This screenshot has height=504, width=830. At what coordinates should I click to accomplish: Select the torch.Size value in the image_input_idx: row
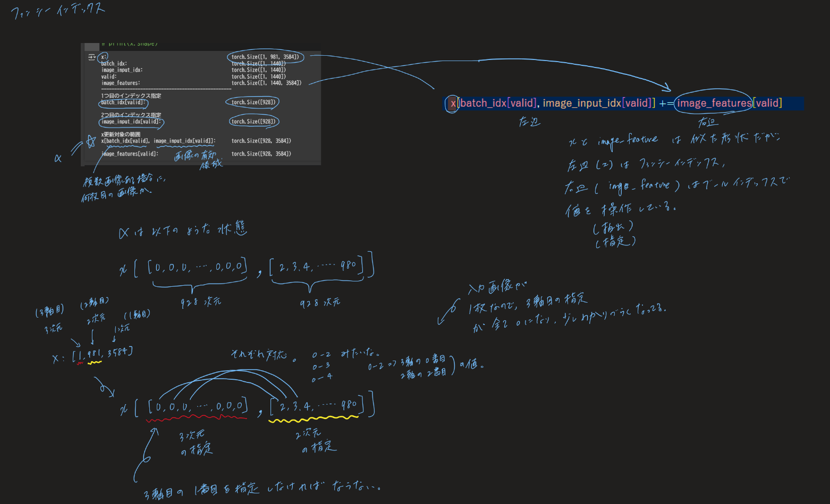click(x=259, y=70)
